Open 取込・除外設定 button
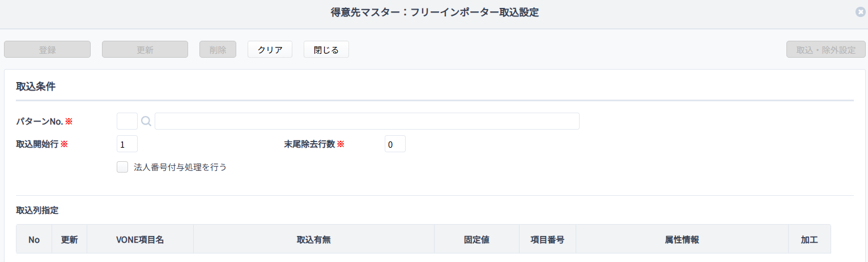The height and width of the screenshot is (262, 868). click(x=826, y=49)
